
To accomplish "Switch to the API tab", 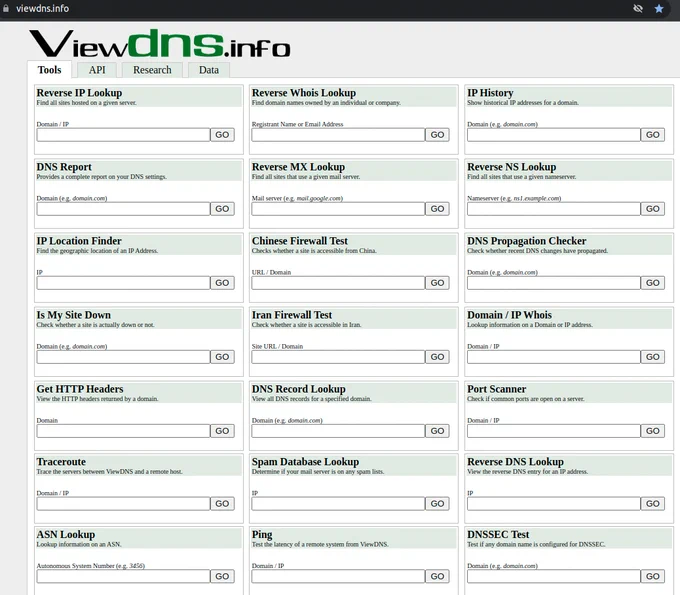I will (x=97, y=70).
